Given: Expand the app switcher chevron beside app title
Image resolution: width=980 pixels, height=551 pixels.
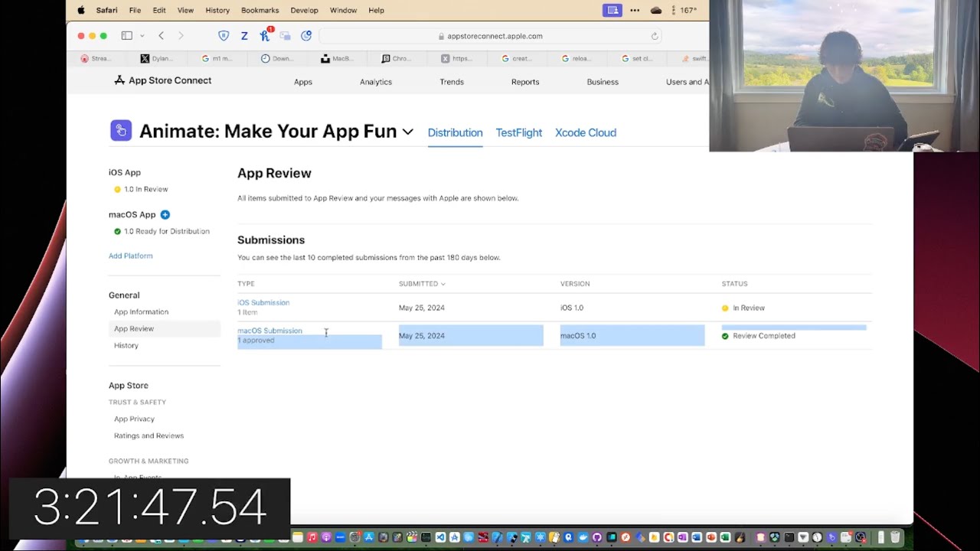Looking at the screenshot, I should click(408, 132).
